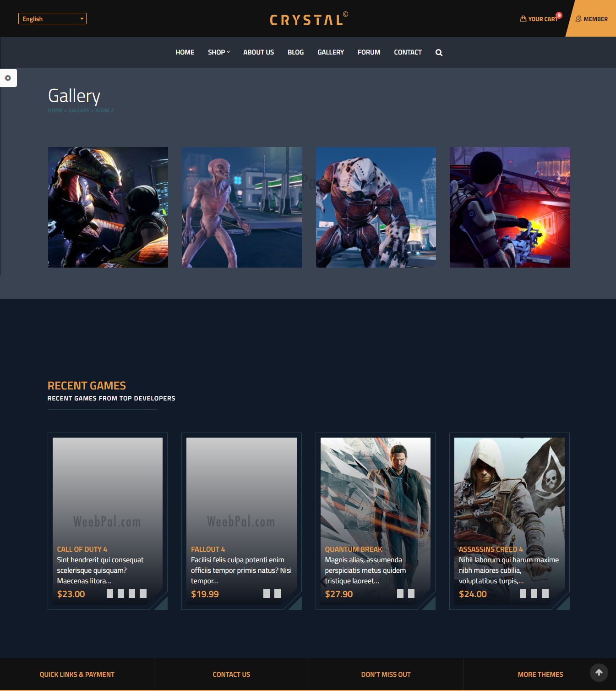
Task: Click the 'Sint hendrerit qui consequat' description
Action: pyautogui.click(x=100, y=570)
